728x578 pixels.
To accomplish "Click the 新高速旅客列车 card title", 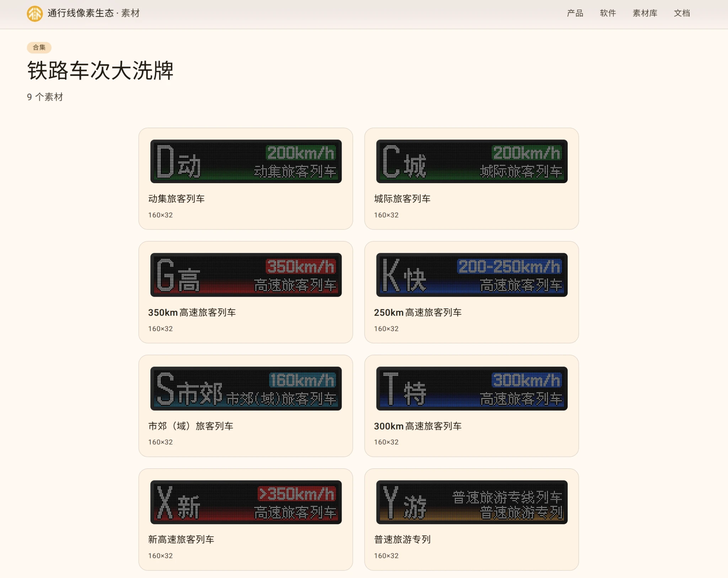I will (x=181, y=539).
